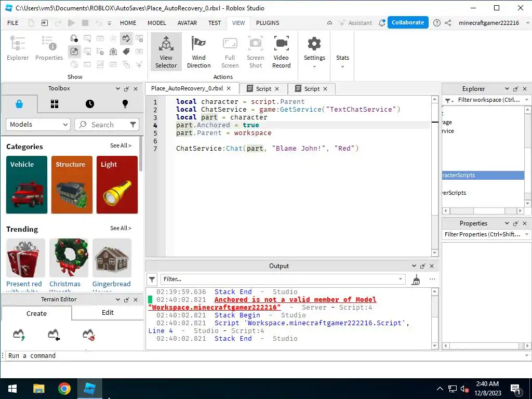Click the Terrain Import icon

coord(54,335)
